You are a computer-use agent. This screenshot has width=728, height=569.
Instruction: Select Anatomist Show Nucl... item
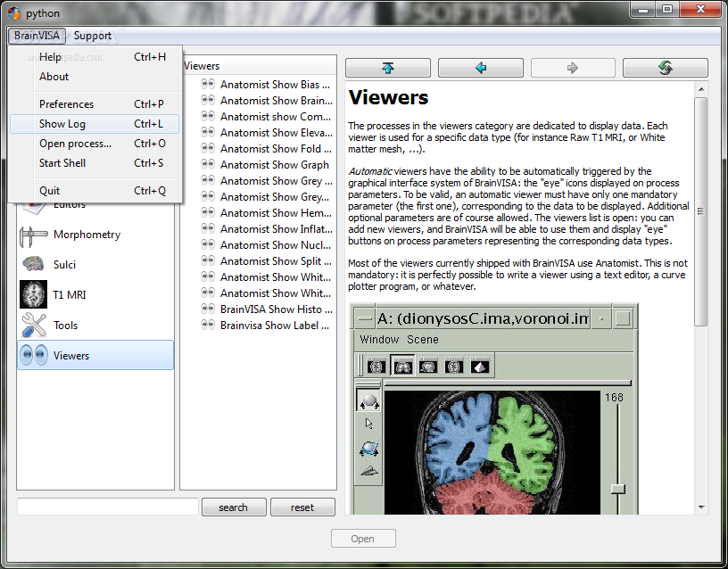point(276,245)
